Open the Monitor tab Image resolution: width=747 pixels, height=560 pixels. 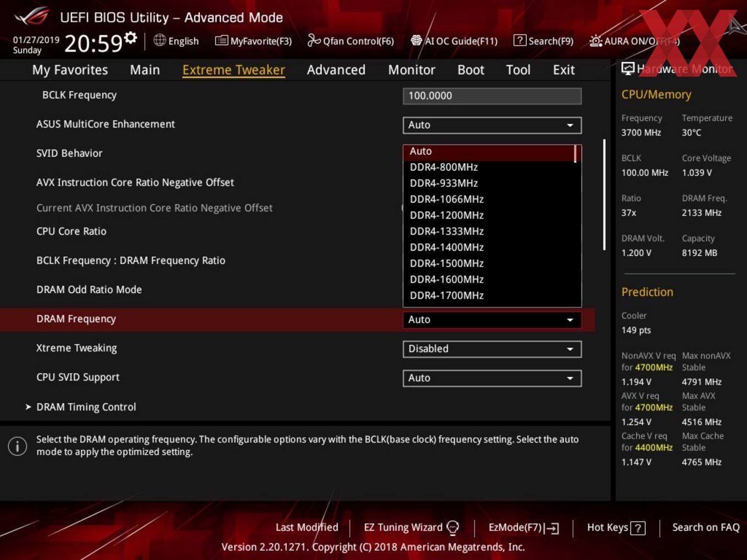point(411,70)
